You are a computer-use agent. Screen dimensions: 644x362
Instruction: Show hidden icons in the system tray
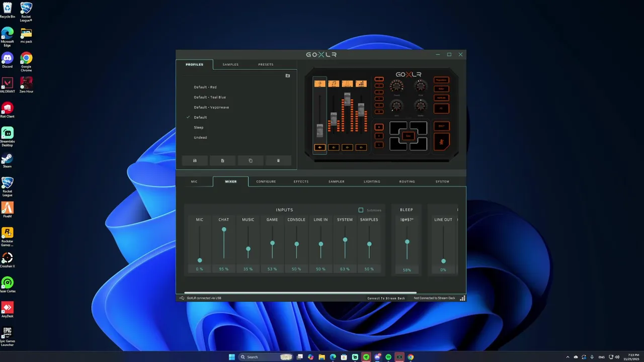coord(568,357)
